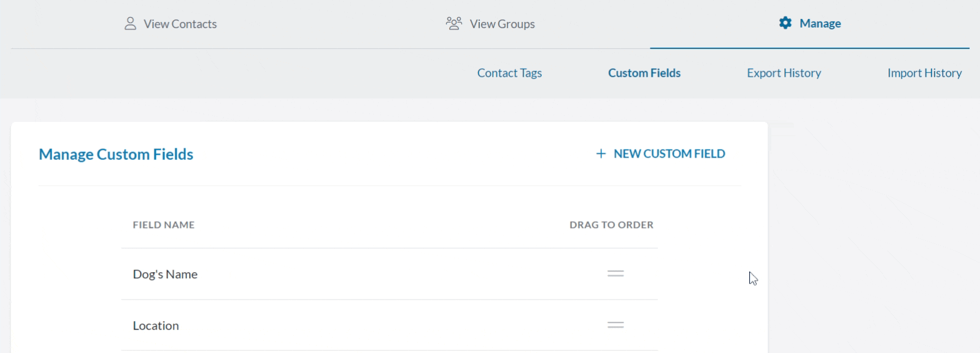Select the Location field entry
Viewport: 980px width, 353px height.
(x=156, y=325)
